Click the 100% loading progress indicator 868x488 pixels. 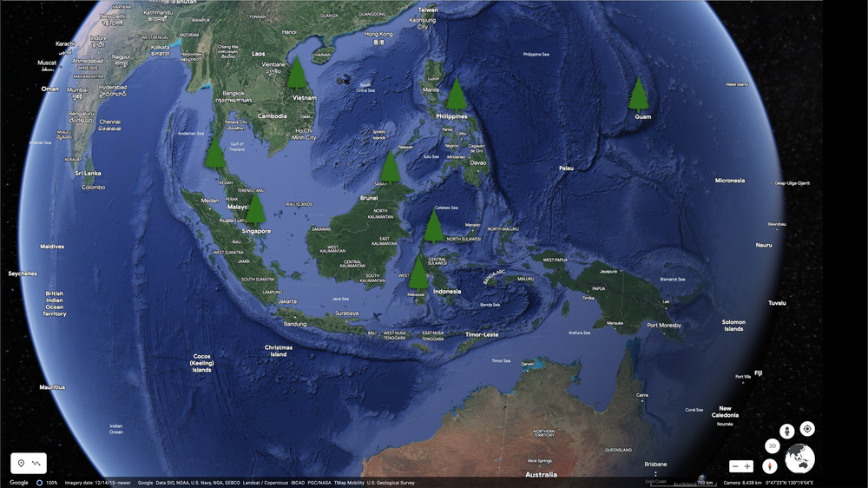click(47, 483)
